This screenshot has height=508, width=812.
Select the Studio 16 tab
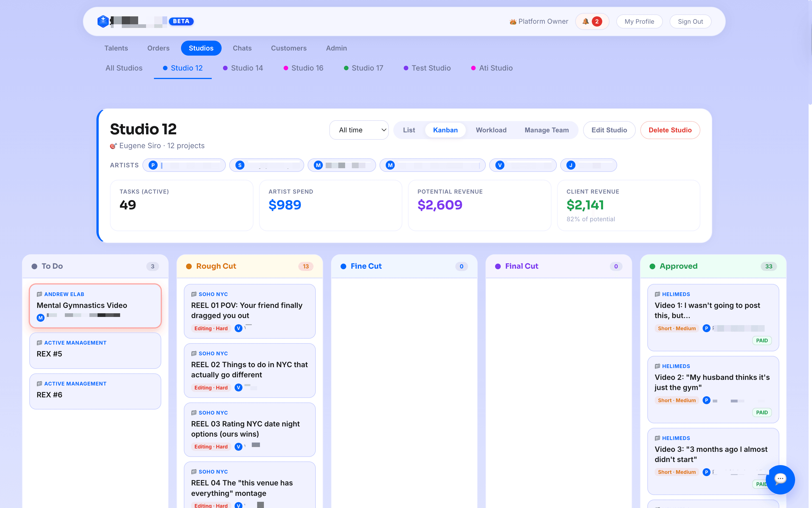pyautogui.click(x=303, y=68)
